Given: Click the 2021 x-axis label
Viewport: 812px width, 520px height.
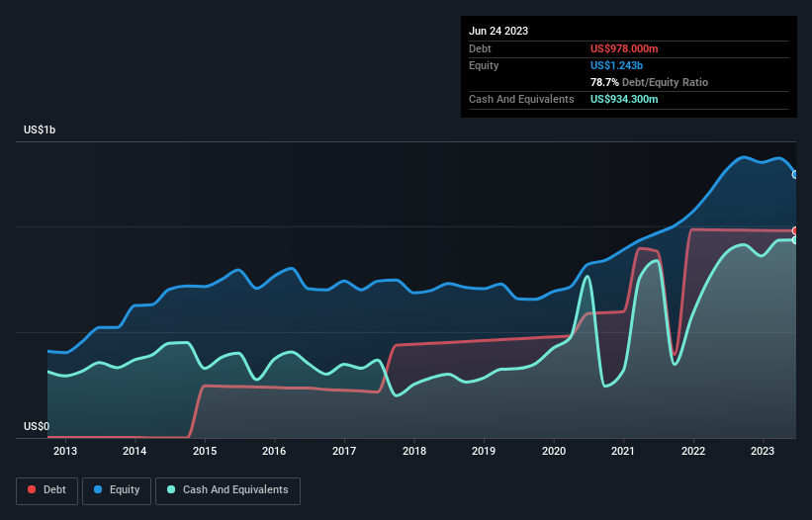Looking at the screenshot, I should tap(623, 451).
